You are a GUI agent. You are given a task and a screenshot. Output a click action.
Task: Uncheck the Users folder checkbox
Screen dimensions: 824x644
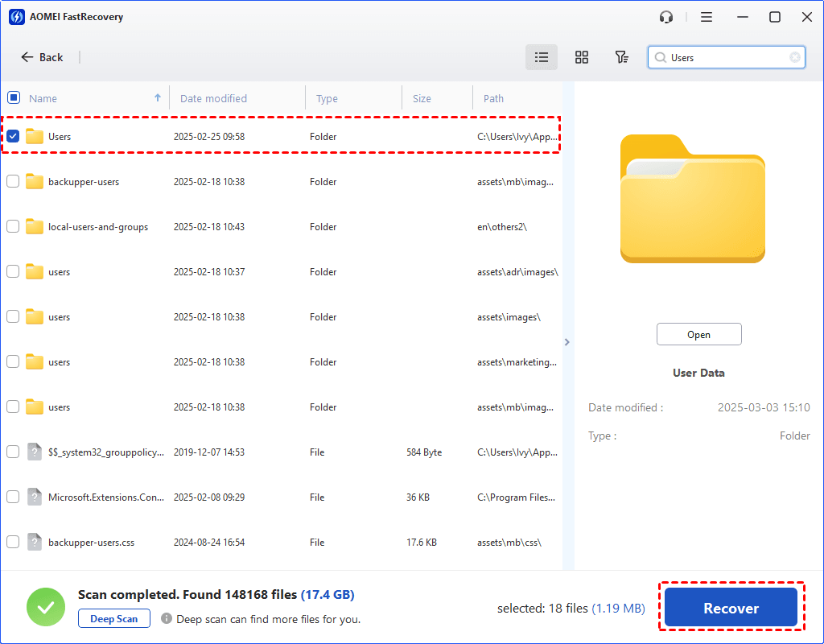point(13,136)
